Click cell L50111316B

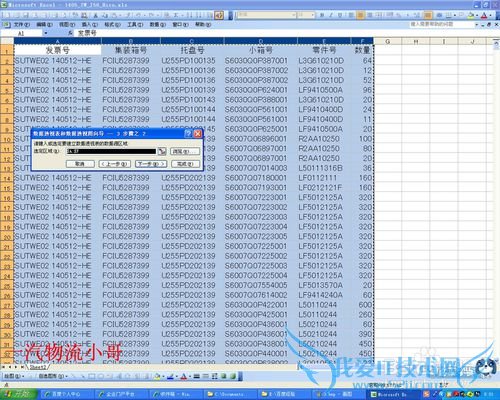click(324, 168)
